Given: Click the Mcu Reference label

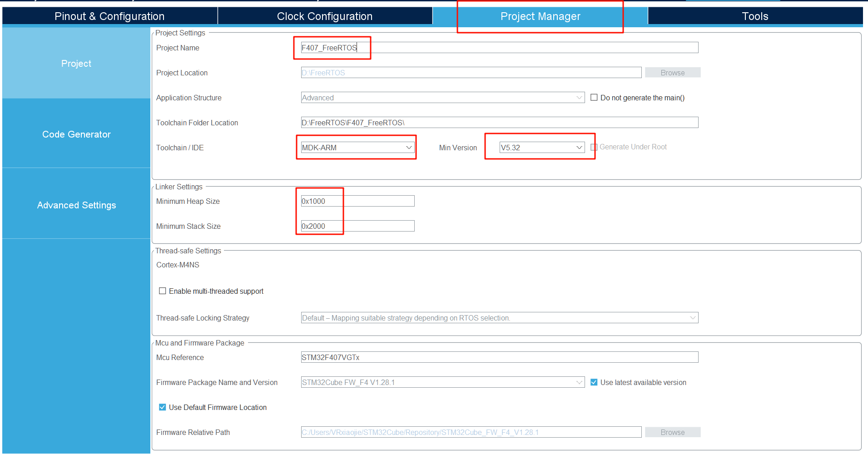Looking at the screenshot, I should pyautogui.click(x=180, y=357).
